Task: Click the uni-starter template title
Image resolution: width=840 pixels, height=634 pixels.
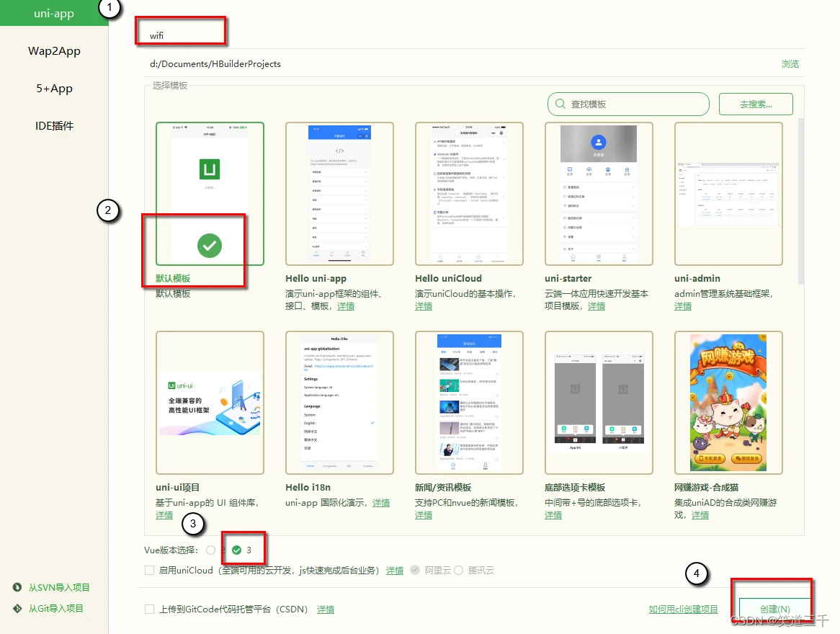Action: coord(568,278)
